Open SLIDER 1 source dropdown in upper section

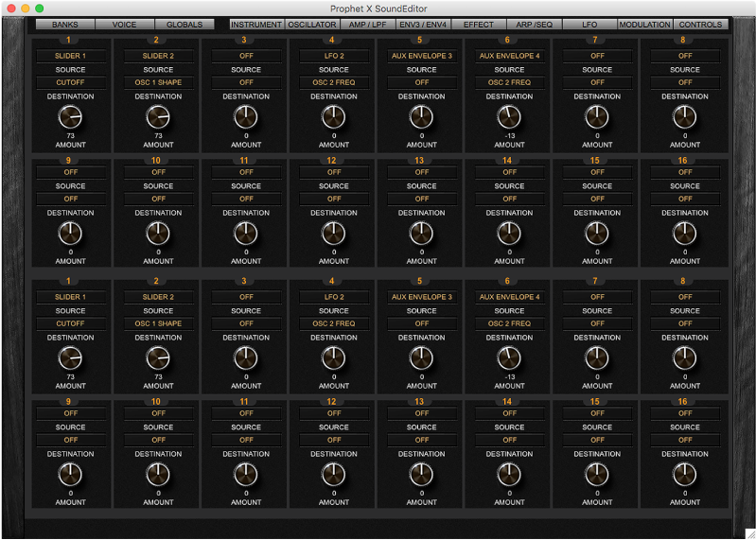70,56
